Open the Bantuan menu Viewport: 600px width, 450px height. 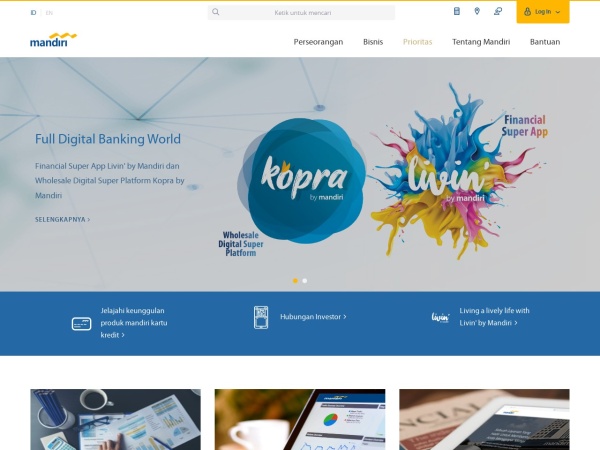545,42
